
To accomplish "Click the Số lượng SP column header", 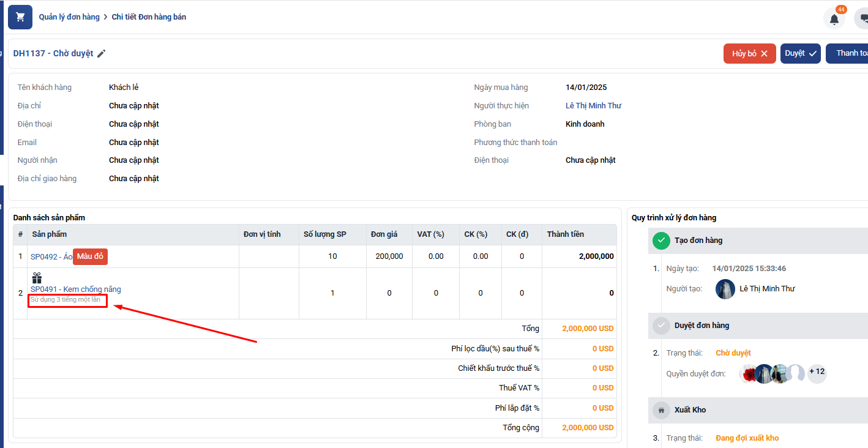I will (324, 234).
